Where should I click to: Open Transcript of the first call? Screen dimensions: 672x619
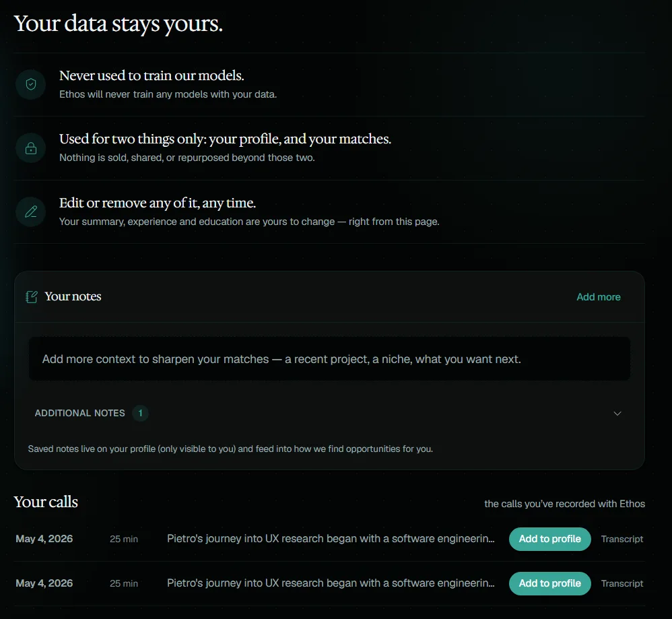(622, 539)
